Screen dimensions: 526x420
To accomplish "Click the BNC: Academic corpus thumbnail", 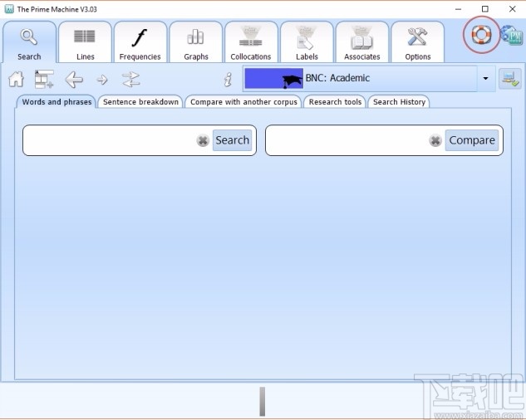I will 273,78.
